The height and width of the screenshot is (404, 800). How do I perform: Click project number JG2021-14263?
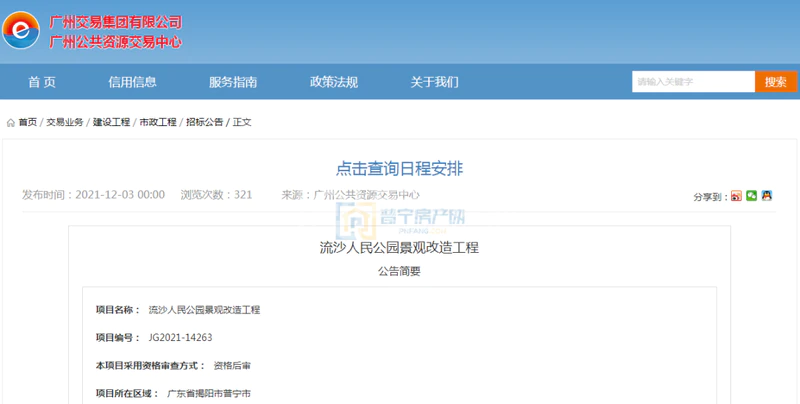[x=181, y=338]
